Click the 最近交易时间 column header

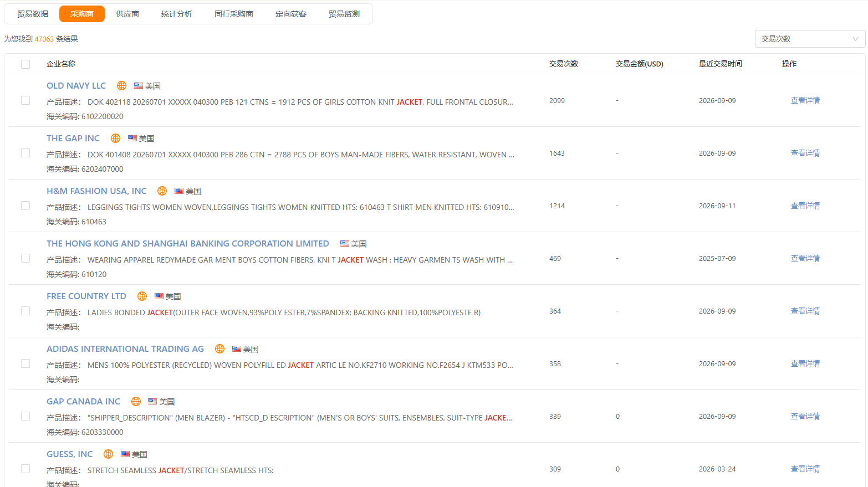(x=721, y=64)
